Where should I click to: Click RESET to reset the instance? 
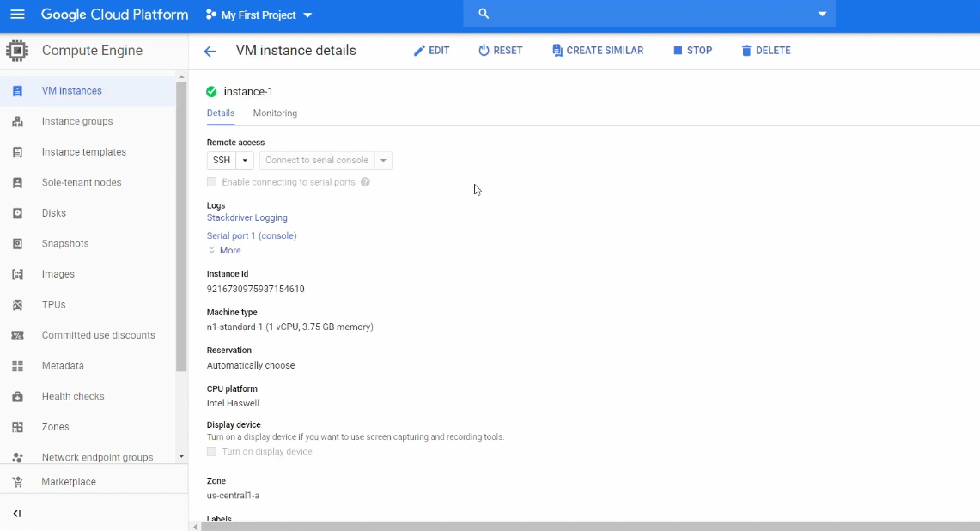click(500, 51)
